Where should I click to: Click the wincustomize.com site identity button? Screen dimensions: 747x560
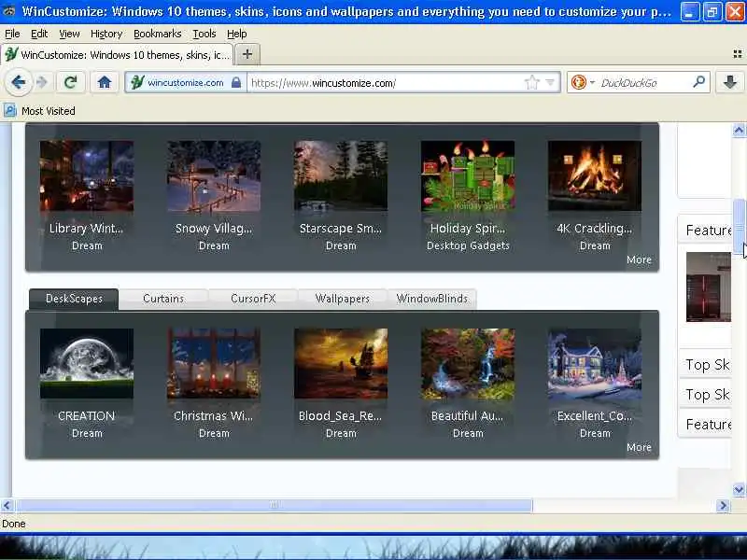click(x=185, y=83)
